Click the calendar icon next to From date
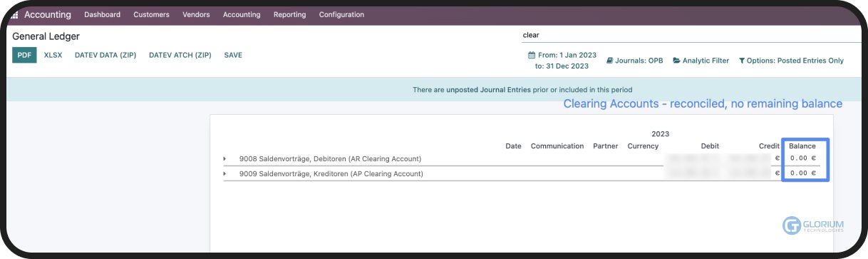 [531, 55]
